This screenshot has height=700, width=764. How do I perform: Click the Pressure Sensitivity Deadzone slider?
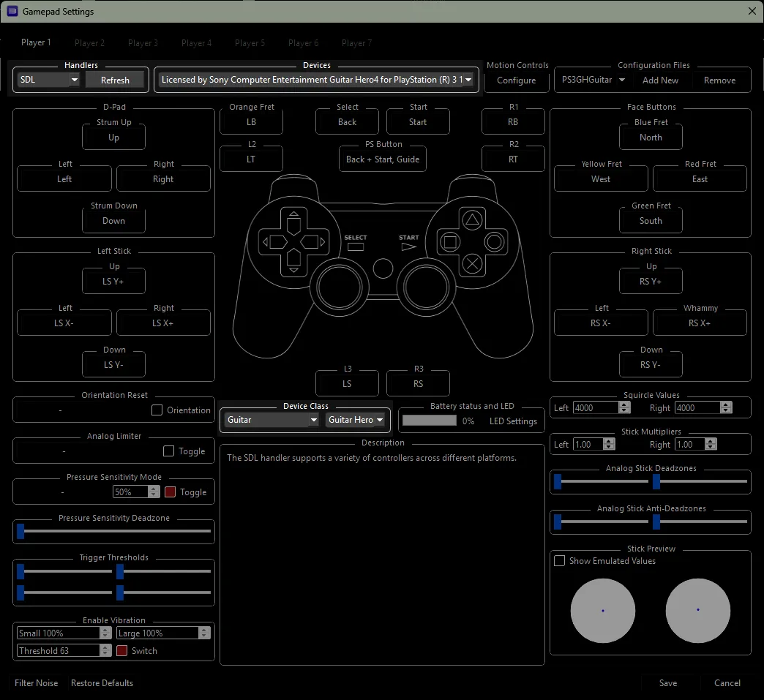(114, 531)
